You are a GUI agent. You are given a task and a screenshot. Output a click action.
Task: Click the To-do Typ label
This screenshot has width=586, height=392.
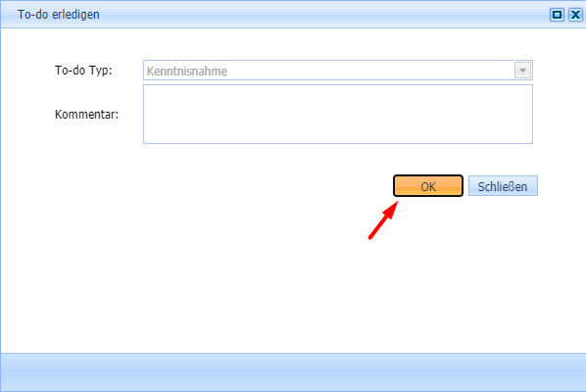click(x=83, y=71)
